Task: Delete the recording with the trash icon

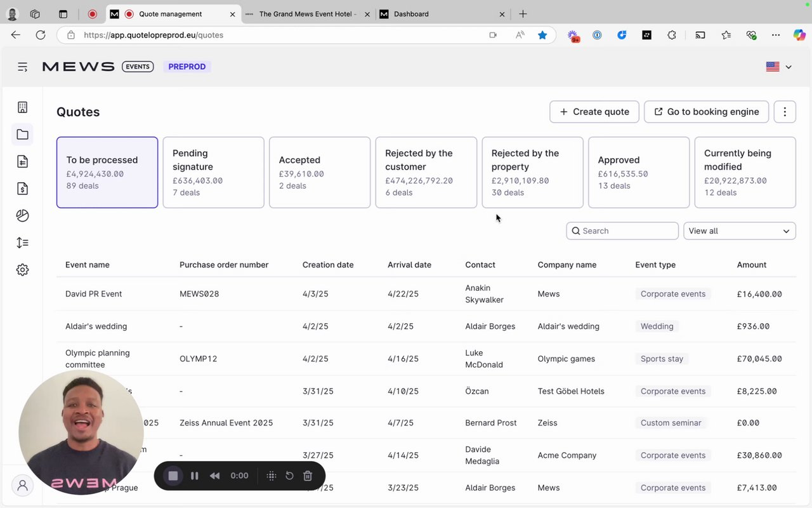Action: pyautogui.click(x=308, y=476)
